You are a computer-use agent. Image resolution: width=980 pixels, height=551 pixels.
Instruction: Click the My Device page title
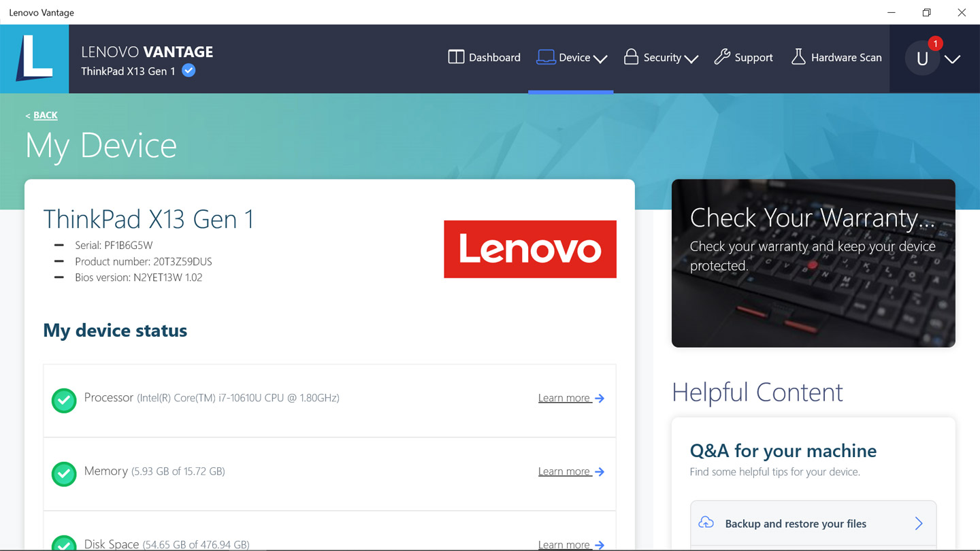pos(101,145)
